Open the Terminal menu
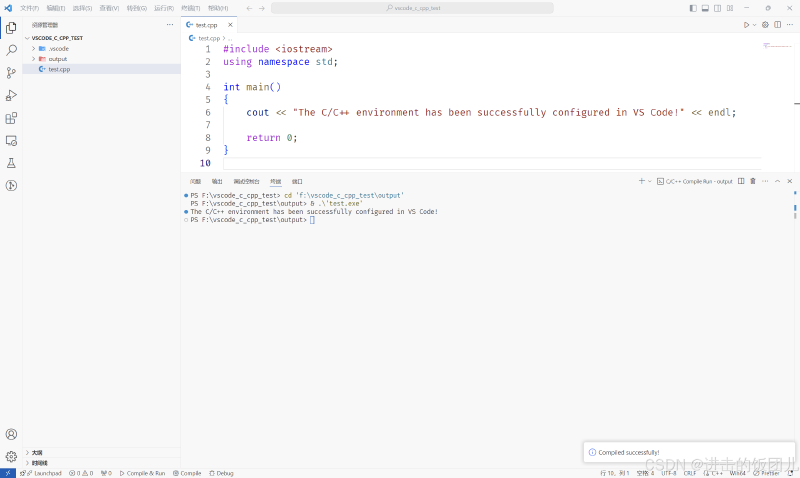 (191, 8)
